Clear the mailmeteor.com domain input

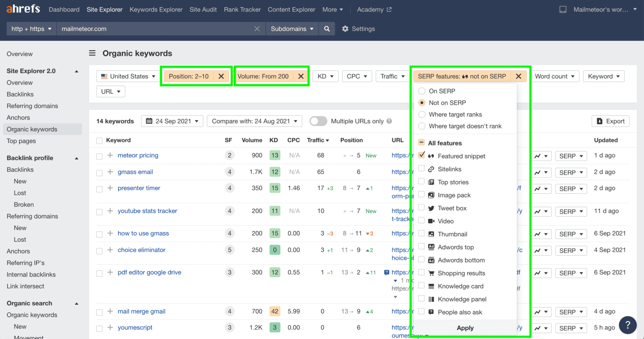(x=257, y=29)
